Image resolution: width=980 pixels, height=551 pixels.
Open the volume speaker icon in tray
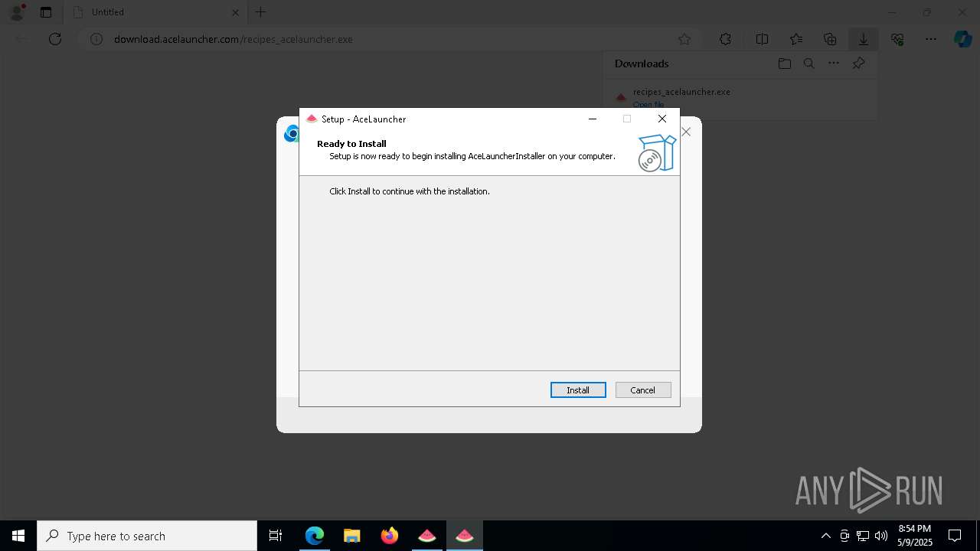881,536
